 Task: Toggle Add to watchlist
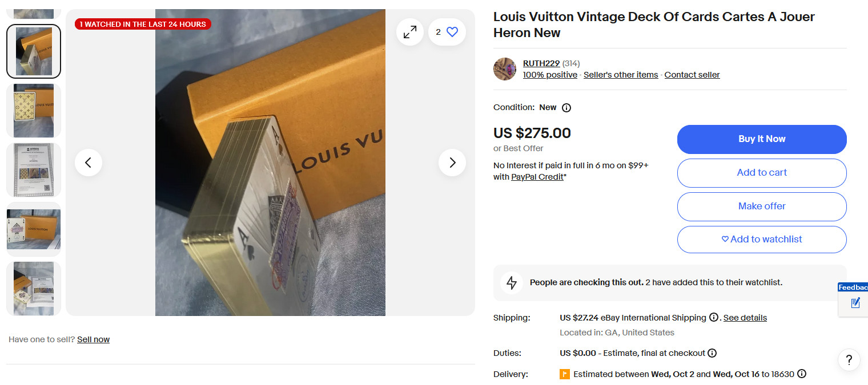tap(762, 240)
